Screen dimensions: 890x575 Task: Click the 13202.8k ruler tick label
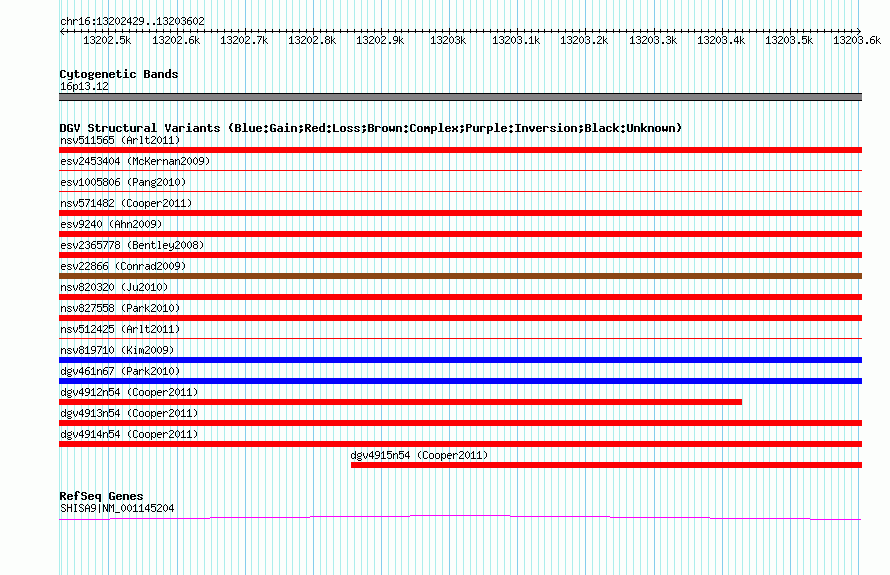[x=312, y=40]
